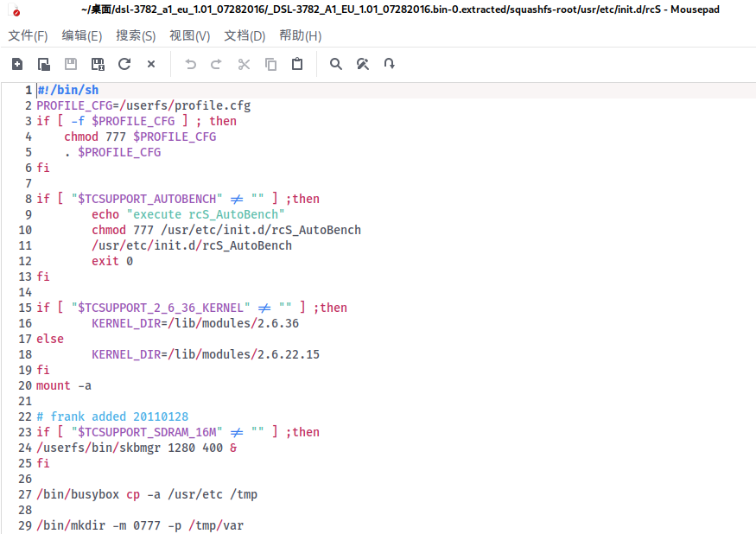Click line number 14 in the gutter
This screenshot has width=756, height=534.
click(25, 292)
